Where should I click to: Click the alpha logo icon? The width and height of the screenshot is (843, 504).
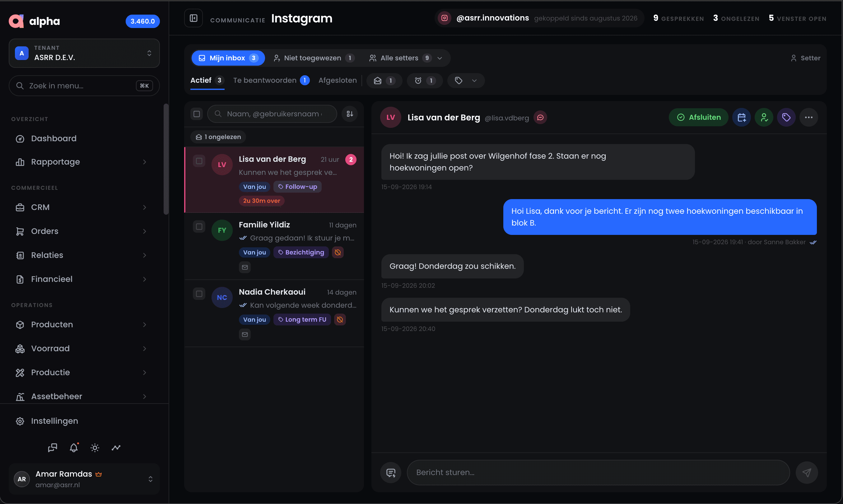[x=16, y=21]
